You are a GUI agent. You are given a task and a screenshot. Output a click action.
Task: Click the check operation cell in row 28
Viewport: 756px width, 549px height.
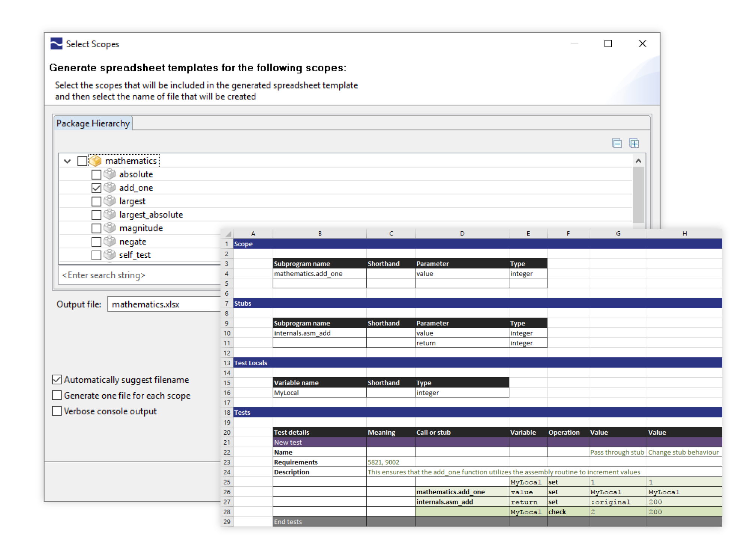(x=568, y=512)
